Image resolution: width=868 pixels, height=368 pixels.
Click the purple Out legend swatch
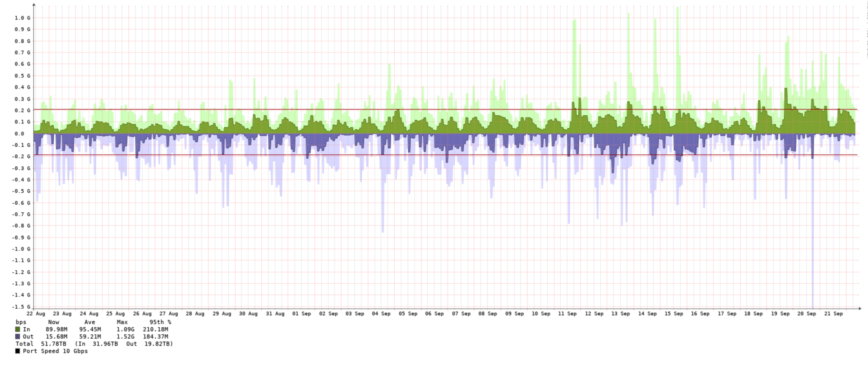18,337
